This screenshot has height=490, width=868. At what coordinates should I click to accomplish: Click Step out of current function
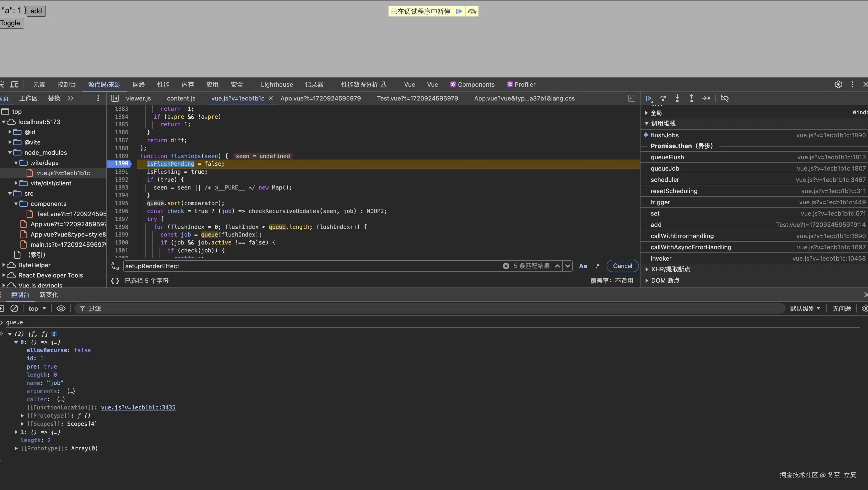691,98
